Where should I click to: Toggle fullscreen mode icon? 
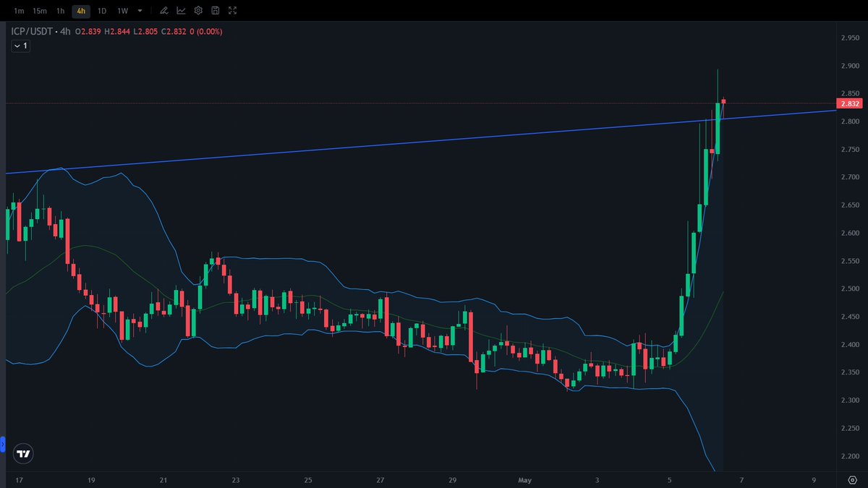point(232,11)
